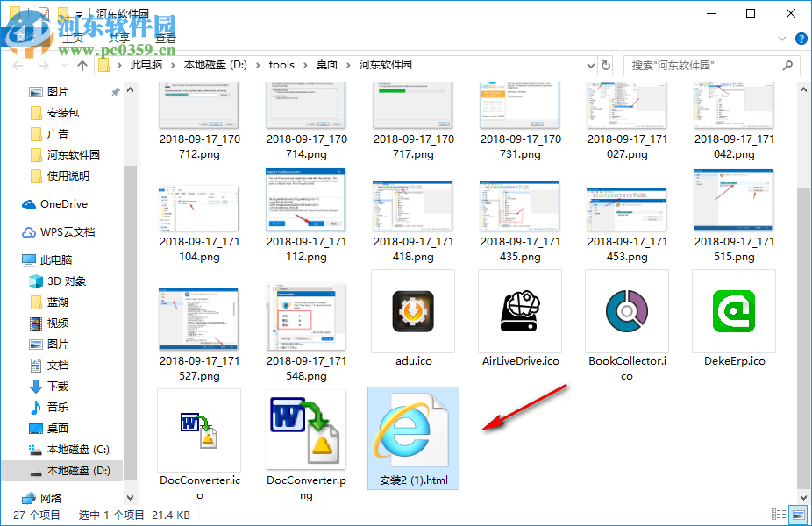
Task: Select the AirLiveDrive.ico file
Action: [519, 311]
